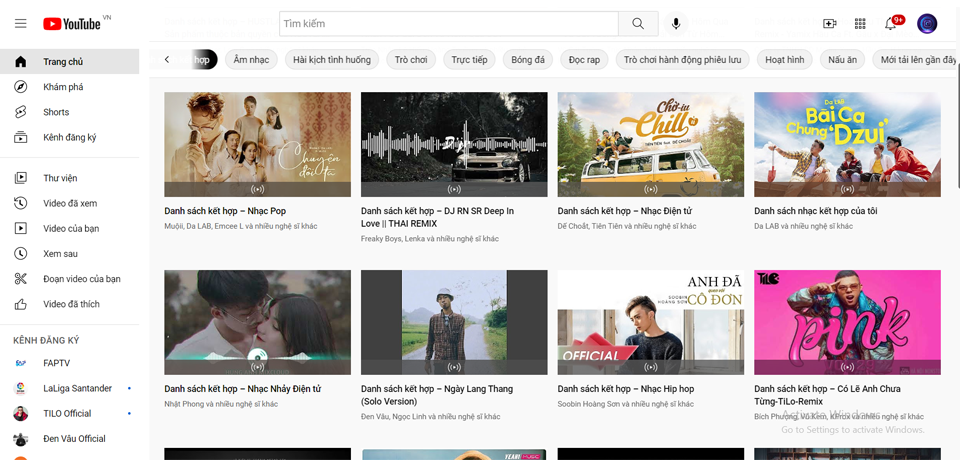The height and width of the screenshot is (460, 960).
Task: Click the Video đã xem history icon
Action: 21,203
